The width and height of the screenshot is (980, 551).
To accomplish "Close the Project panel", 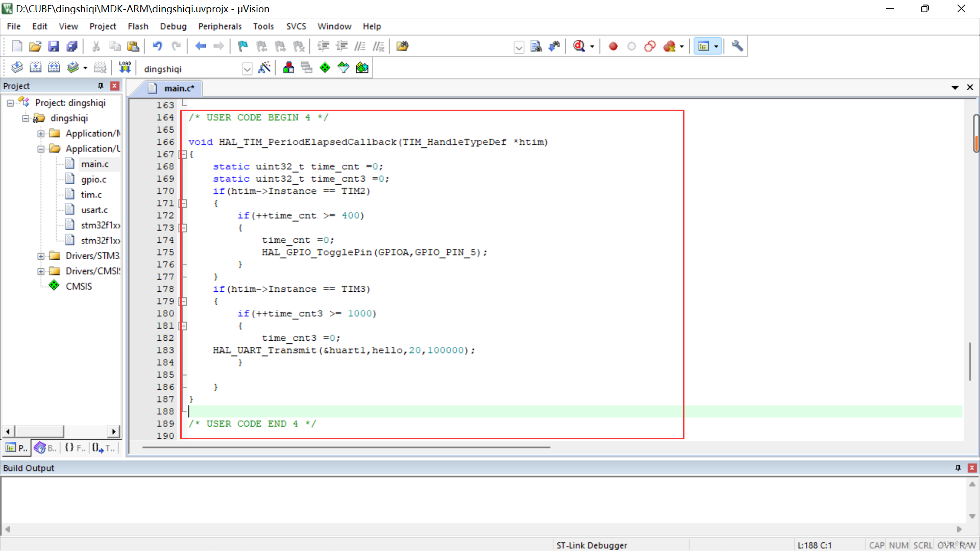I will [115, 86].
